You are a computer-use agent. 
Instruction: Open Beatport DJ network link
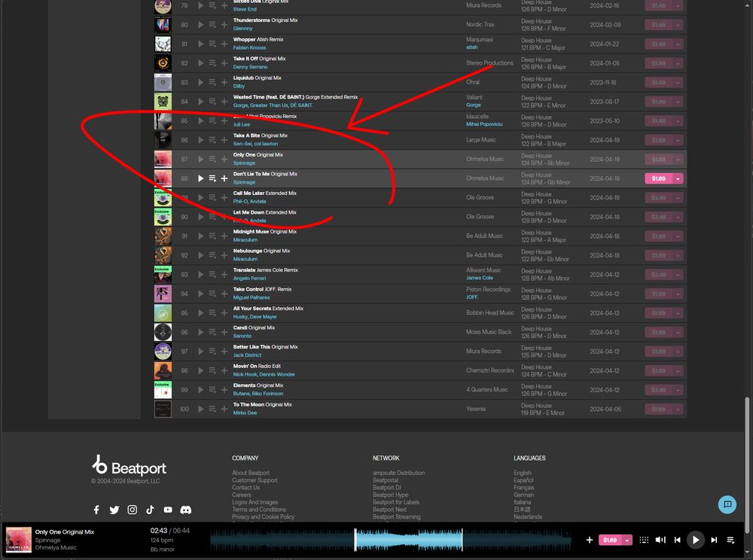pos(386,488)
